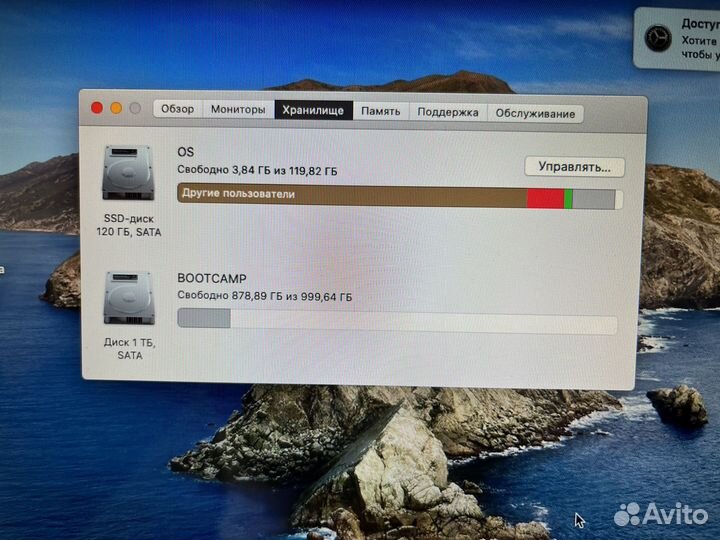
Task: Click the SSD-диск 120 ГБ, SATA label
Action: click(129, 225)
